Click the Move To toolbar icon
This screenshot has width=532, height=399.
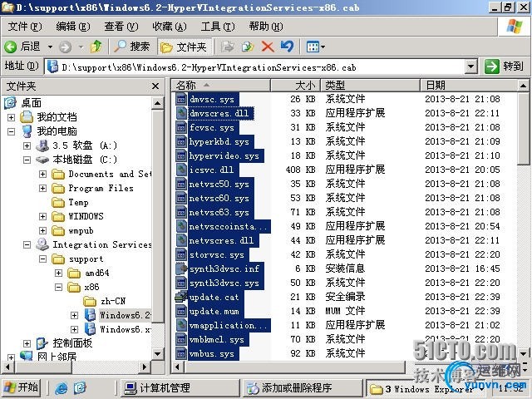(227, 47)
